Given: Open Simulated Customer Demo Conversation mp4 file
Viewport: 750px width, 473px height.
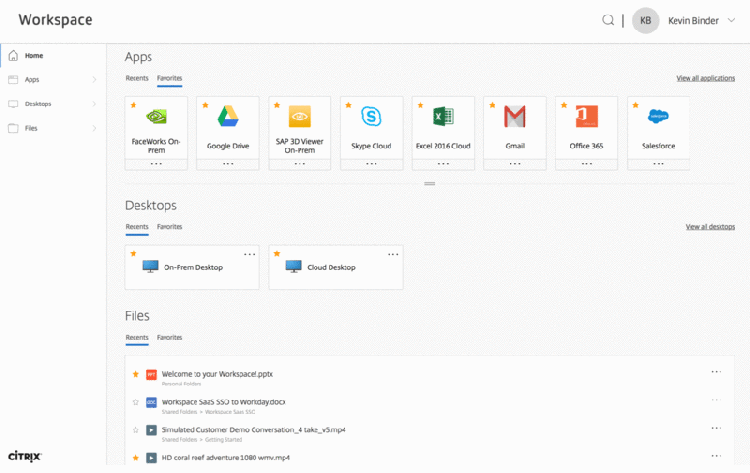Looking at the screenshot, I should [254, 429].
